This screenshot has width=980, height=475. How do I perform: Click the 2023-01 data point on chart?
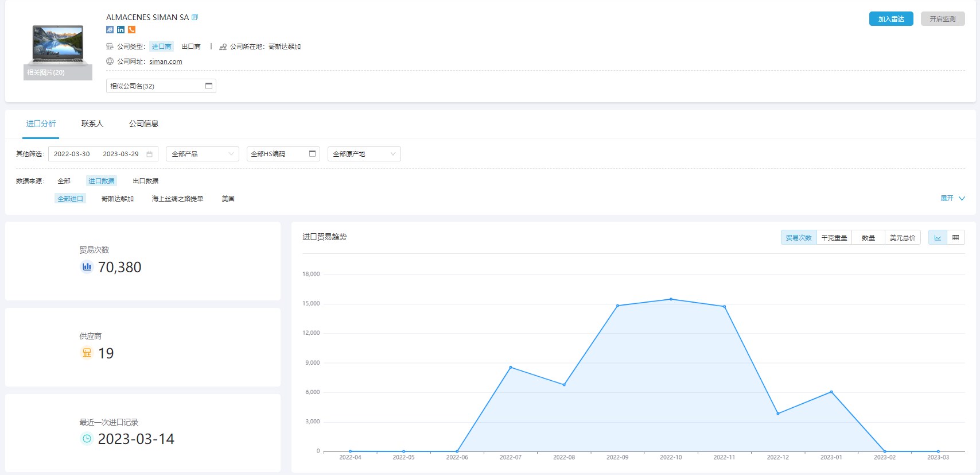point(831,392)
